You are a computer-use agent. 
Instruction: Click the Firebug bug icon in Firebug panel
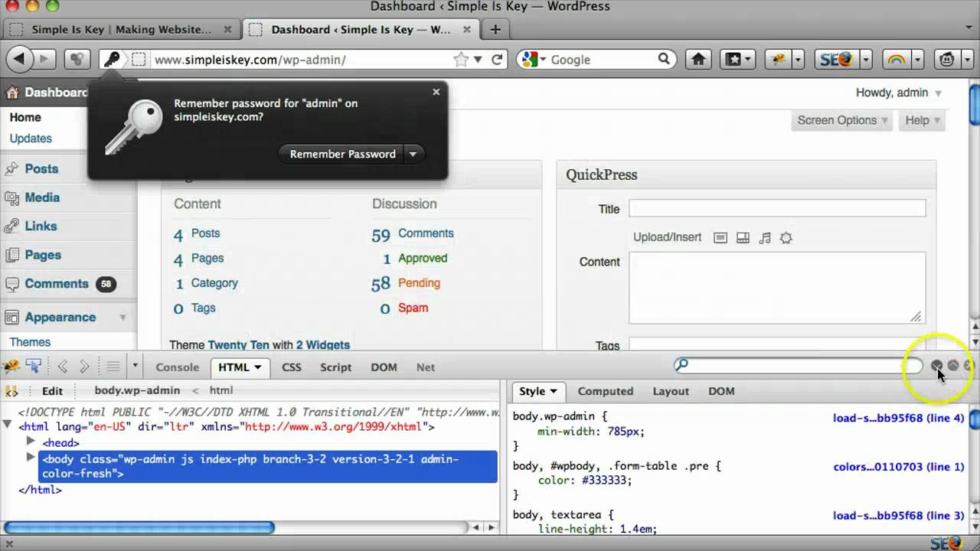[11, 367]
